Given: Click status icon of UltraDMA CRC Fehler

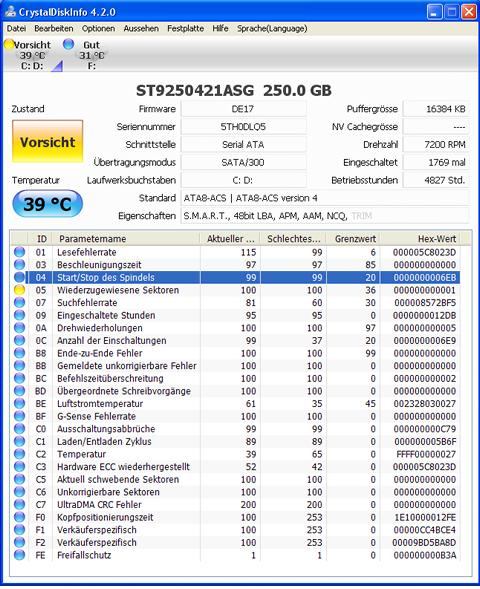Looking at the screenshot, I should point(20,504).
